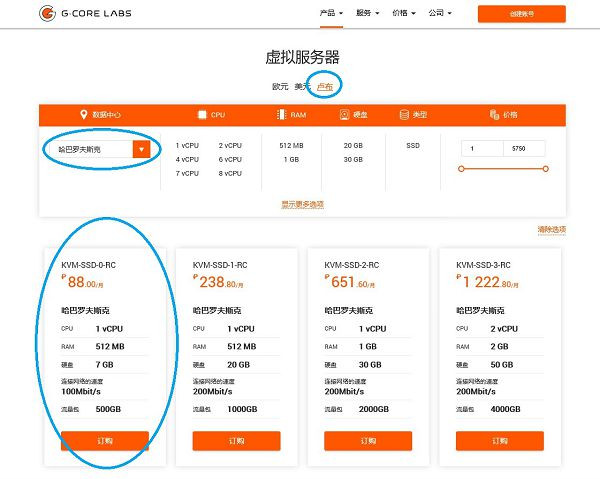
Task: Switch currency to 卢布 tab
Action: point(325,86)
